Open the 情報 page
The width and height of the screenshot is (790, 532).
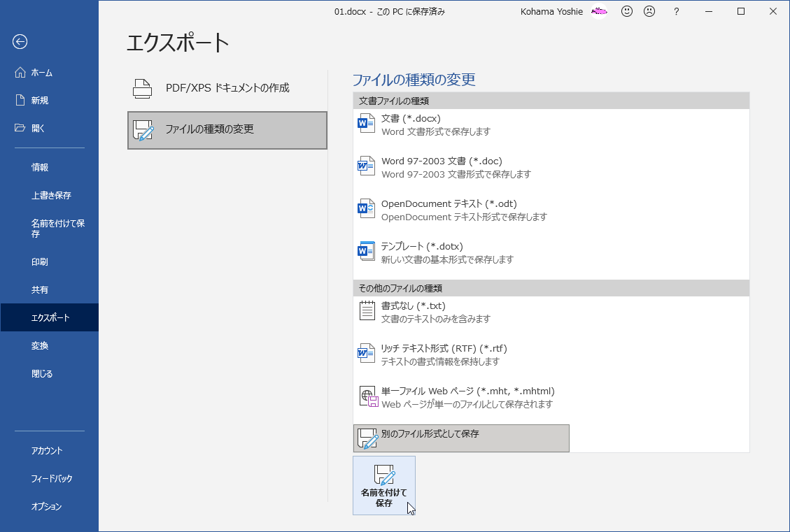[50, 168]
